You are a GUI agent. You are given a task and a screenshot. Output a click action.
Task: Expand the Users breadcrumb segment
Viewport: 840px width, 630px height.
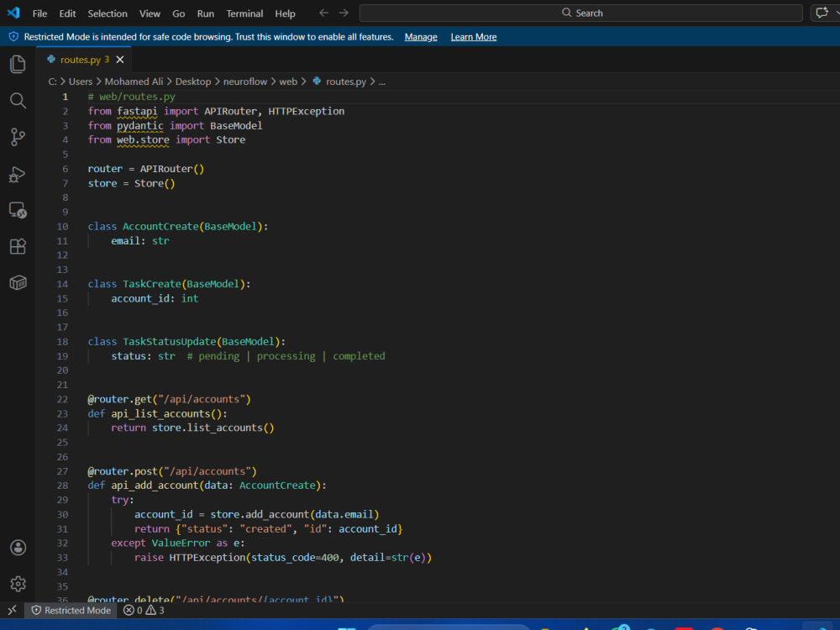(x=81, y=81)
